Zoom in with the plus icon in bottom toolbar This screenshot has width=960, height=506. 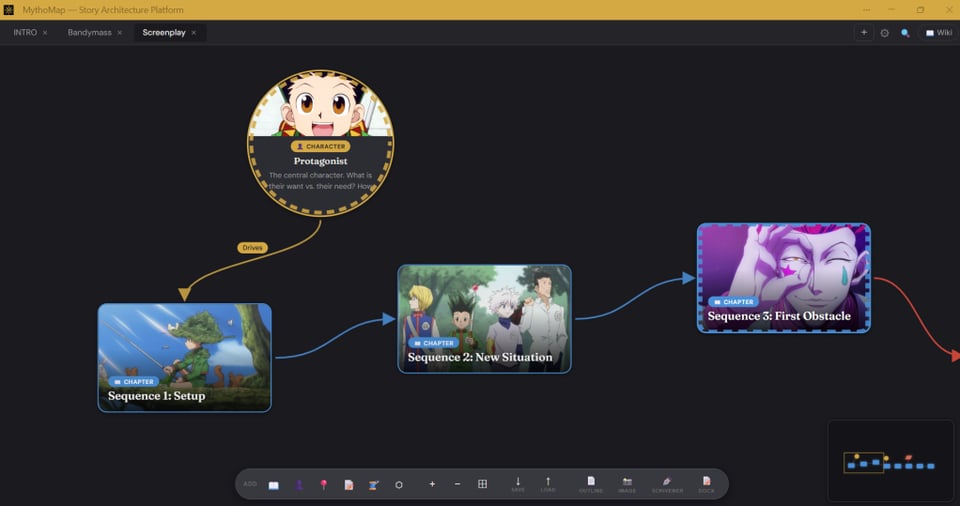pos(432,484)
